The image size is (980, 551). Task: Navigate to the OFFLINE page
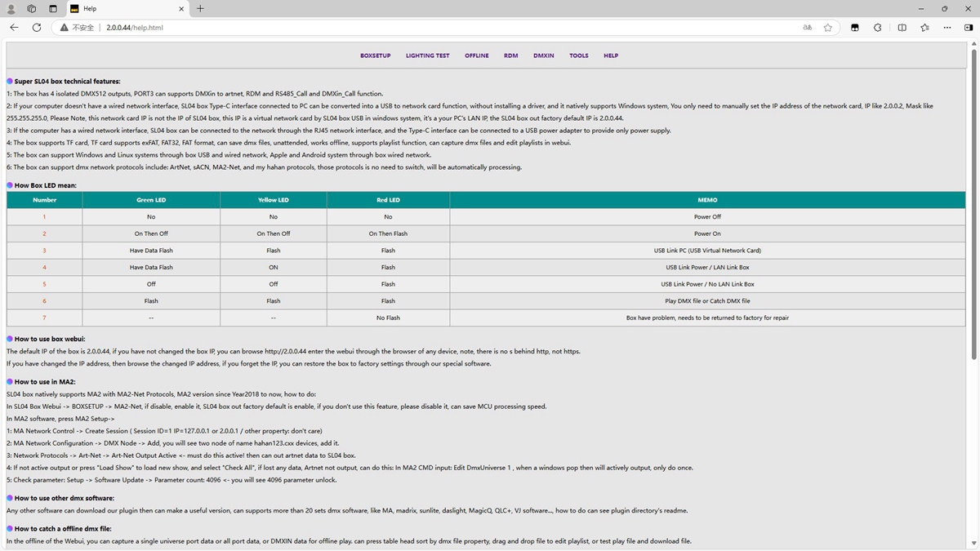(477, 56)
